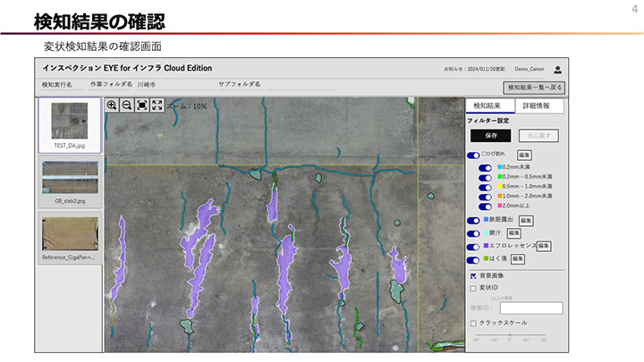Click the zoom in magnifier icon

pyautogui.click(x=112, y=105)
